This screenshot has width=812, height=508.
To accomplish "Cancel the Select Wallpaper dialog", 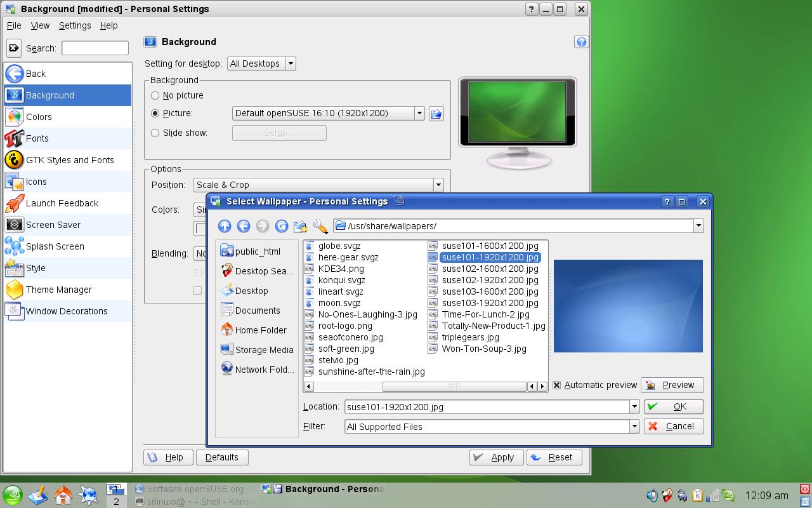I will (674, 426).
